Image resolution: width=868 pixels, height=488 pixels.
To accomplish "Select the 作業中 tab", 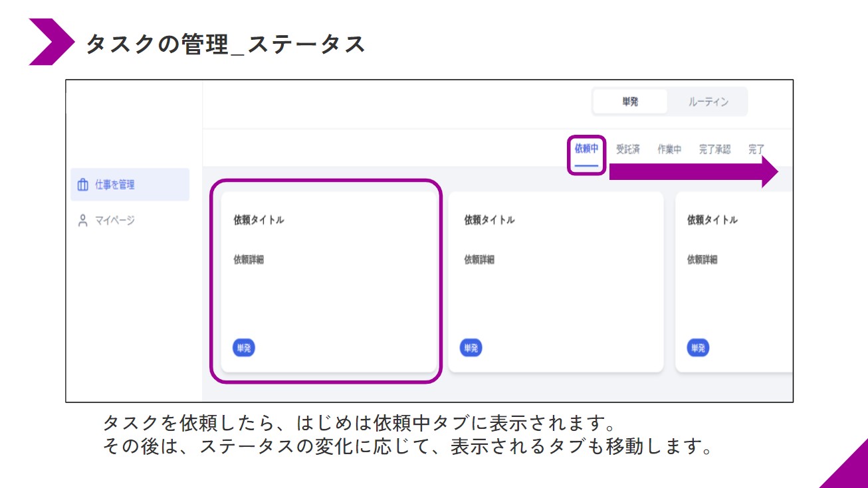I will click(669, 149).
